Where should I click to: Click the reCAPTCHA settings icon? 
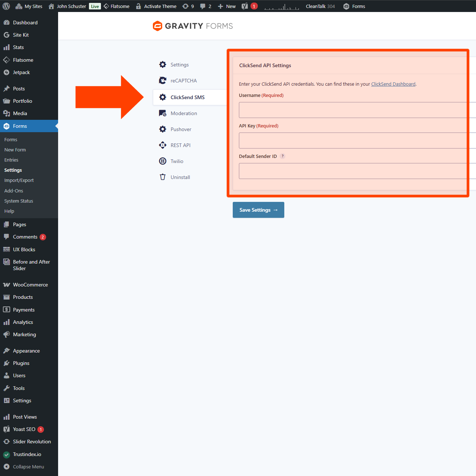[x=163, y=81]
